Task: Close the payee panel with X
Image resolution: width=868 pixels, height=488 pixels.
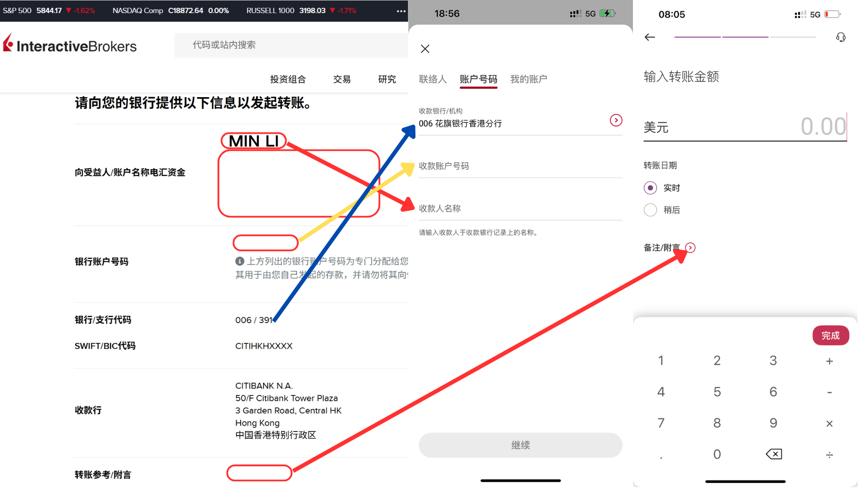Action: (x=425, y=49)
